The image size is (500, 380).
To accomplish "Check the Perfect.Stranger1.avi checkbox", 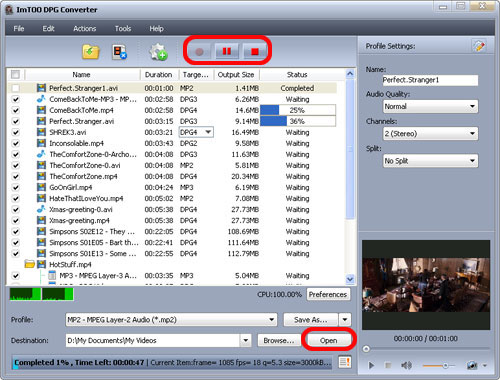I will click(x=15, y=88).
